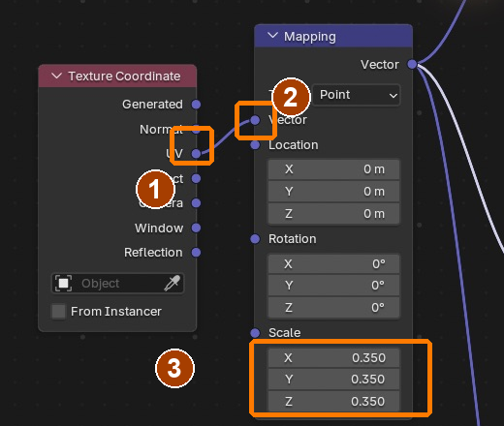
Task: Click the From Instancer label
Action: [x=116, y=312]
